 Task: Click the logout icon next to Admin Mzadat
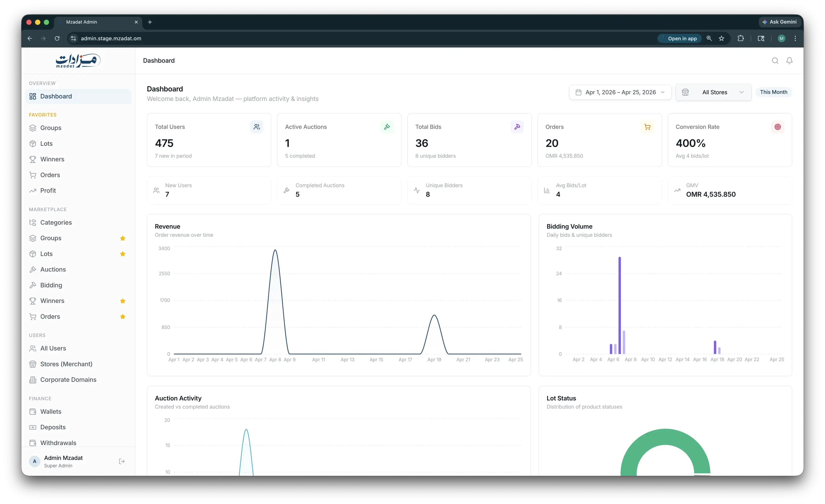tap(122, 461)
